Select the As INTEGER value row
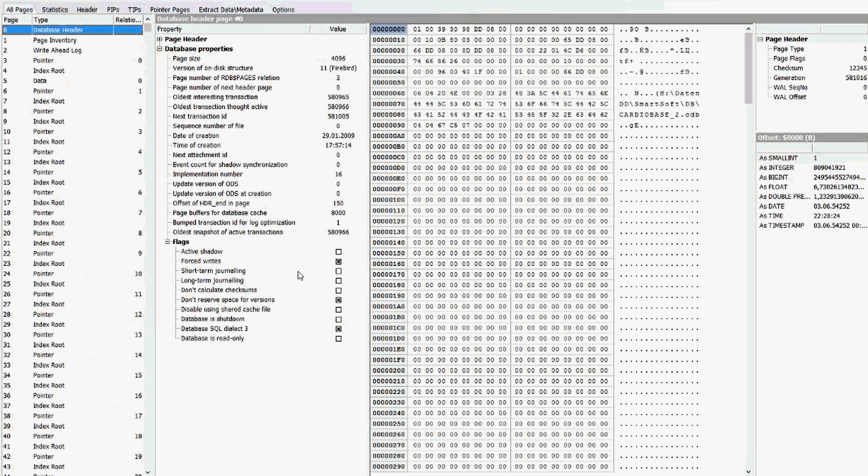 (812, 168)
